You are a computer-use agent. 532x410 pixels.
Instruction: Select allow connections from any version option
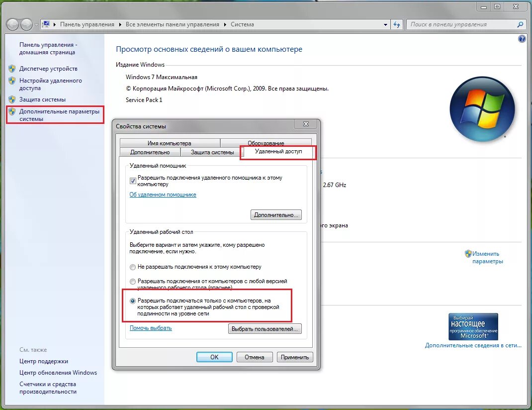pos(133,281)
